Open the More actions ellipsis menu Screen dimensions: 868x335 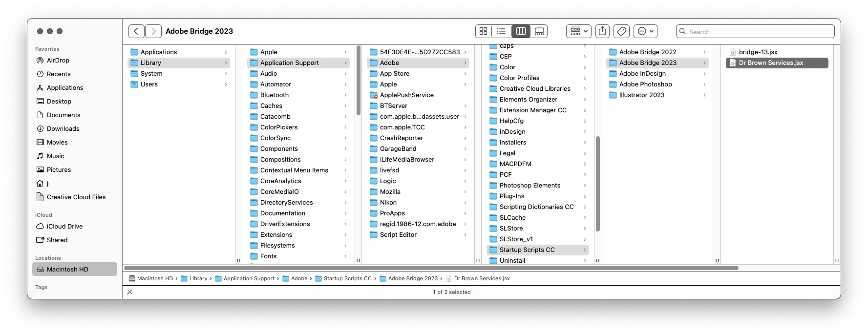[x=646, y=31]
